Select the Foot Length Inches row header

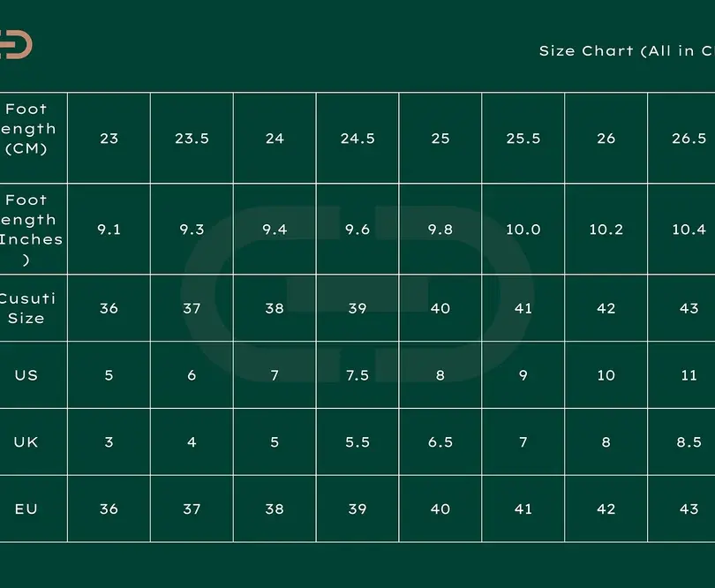(27, 229)
